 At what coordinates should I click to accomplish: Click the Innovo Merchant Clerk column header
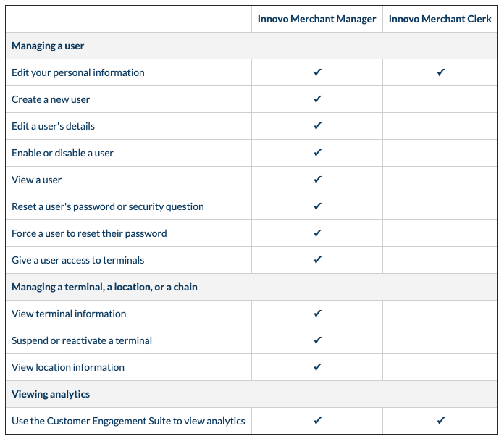[440, 20]
